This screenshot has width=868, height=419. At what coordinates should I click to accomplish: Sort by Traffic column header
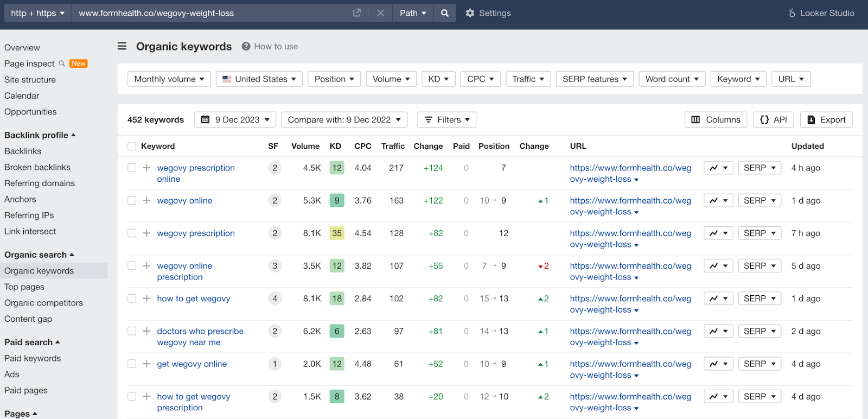(x=393, y=146)
